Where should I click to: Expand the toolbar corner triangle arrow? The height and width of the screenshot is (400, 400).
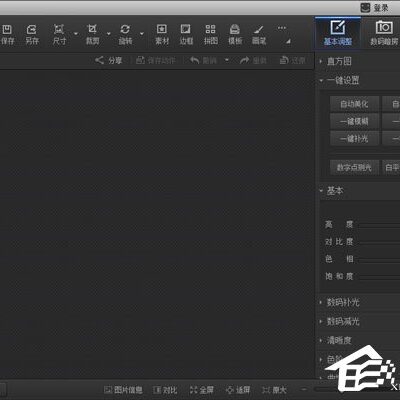[x=288, y=41]
